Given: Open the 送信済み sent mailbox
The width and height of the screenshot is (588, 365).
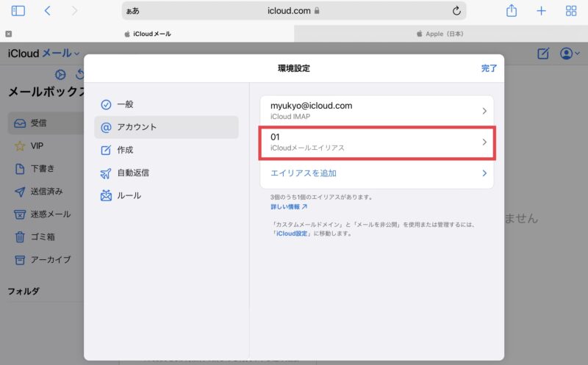Looking at the screenshot, I should pyautogui.click(x=46, y=192).
